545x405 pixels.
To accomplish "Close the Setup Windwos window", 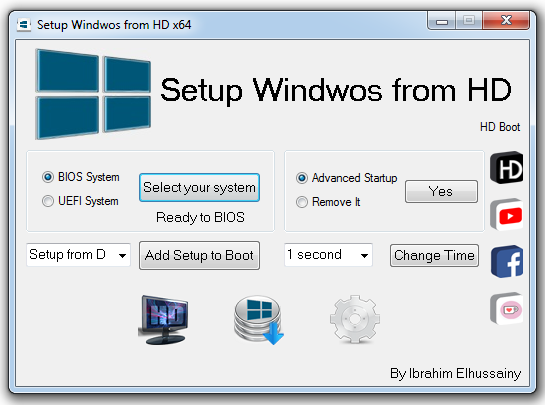I will coord(506,21).
